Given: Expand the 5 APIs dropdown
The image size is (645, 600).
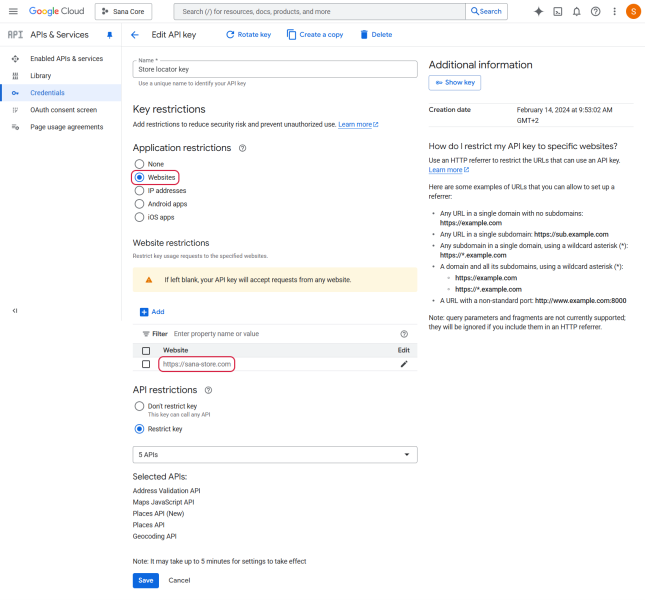Looking at the screenshot, I should tap(275, 455).
